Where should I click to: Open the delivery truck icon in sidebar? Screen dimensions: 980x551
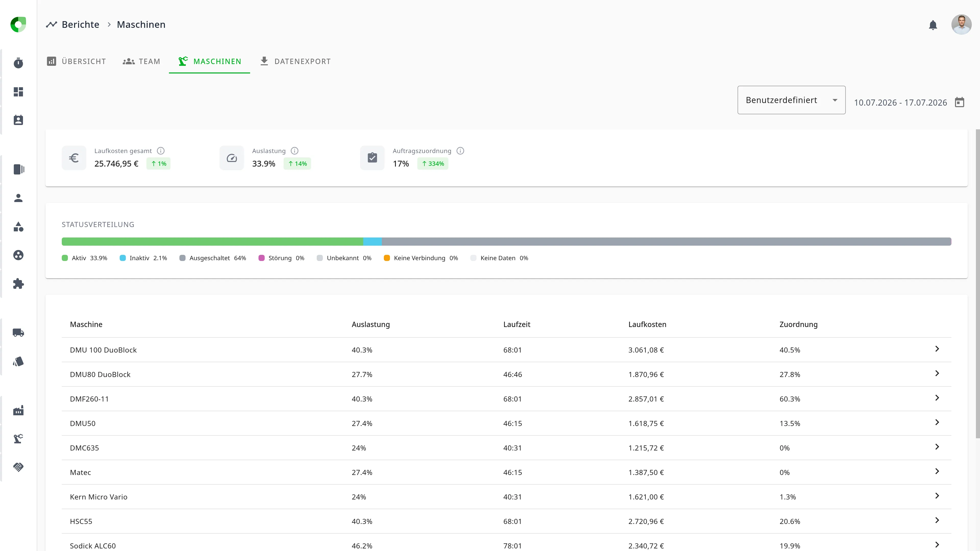tap(18, 333)
